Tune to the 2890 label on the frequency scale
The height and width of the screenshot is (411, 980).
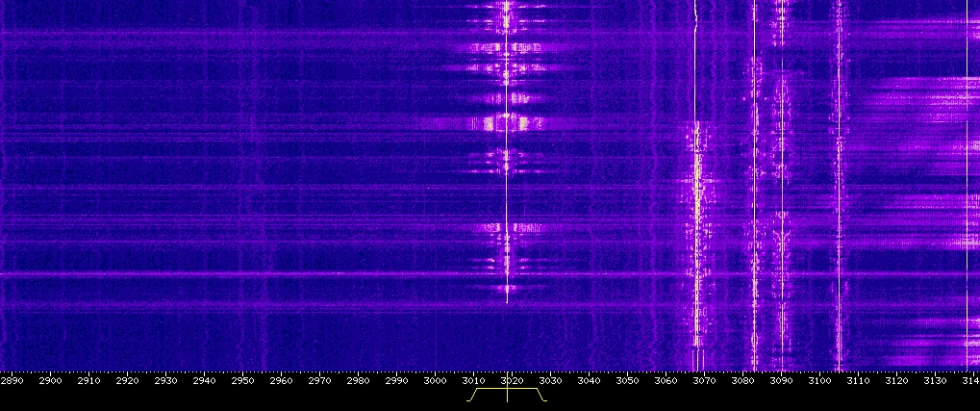click(x=12, y=380)
